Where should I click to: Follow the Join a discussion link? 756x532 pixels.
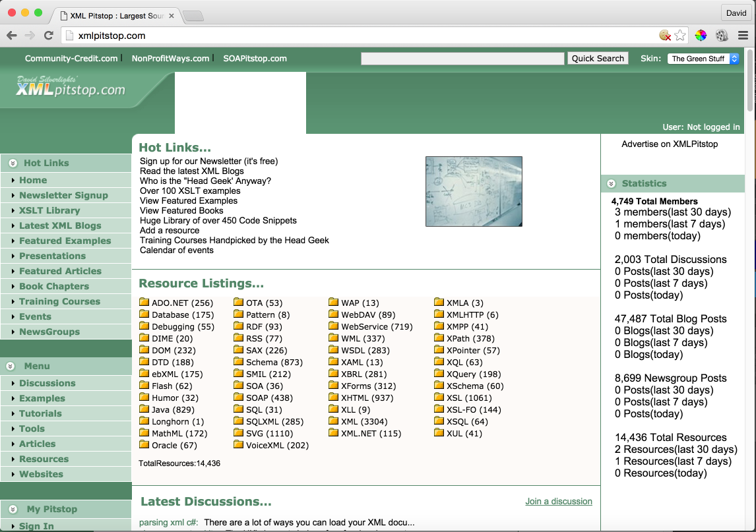coord(559,501)
